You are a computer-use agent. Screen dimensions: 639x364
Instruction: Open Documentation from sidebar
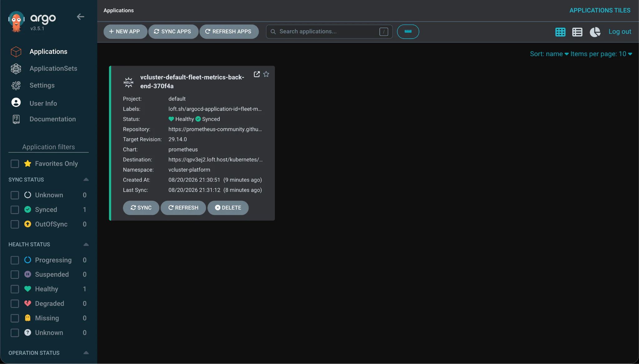click(53, 119)
